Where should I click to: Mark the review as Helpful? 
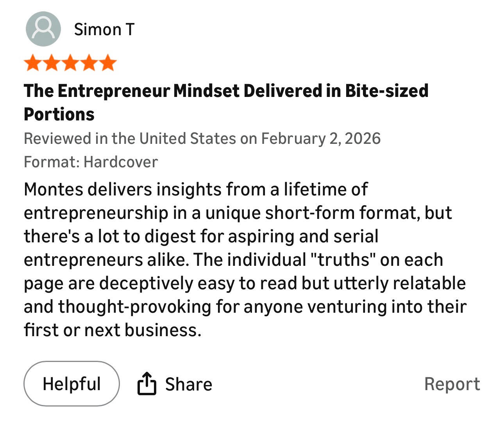click(x=71, y=383)
